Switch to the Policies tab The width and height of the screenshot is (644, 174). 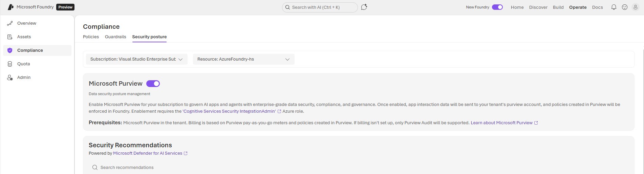pyautogui.click(x=91, y=37)
